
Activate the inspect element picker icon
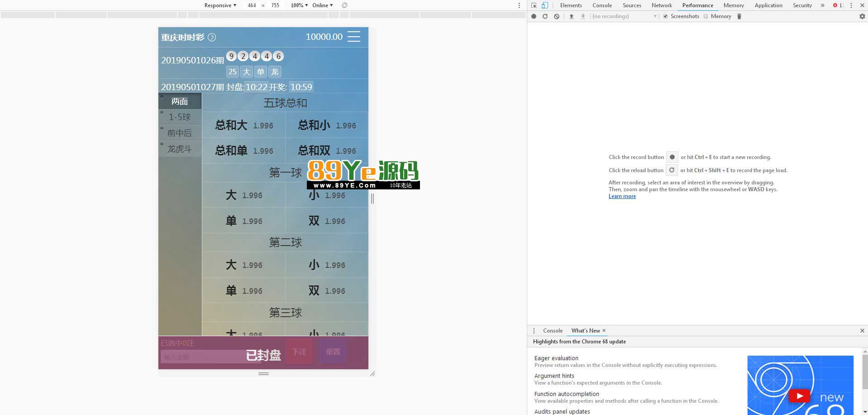pyautogui.click(x=534, y=5)
